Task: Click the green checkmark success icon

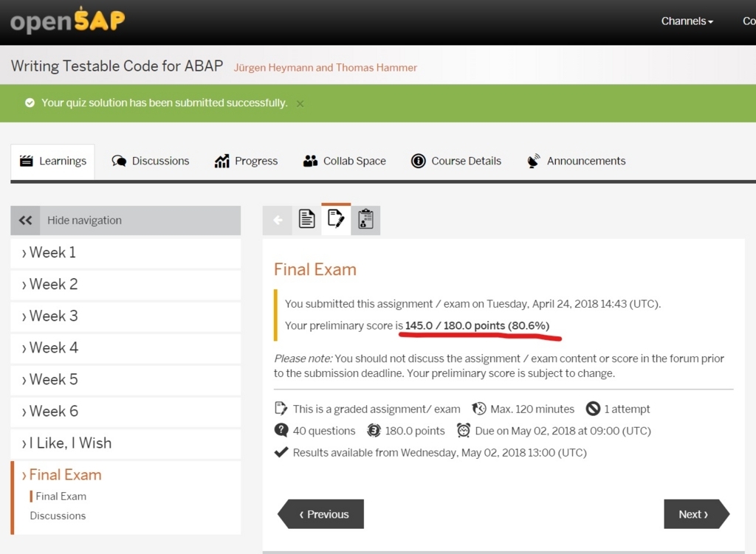Action: (30, 103)
